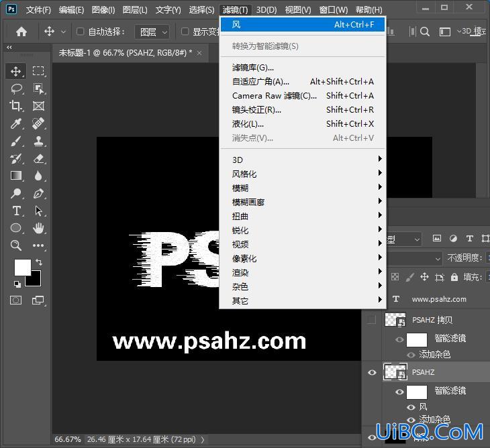Expand the 模糊 filter submenu

point(303,188)
